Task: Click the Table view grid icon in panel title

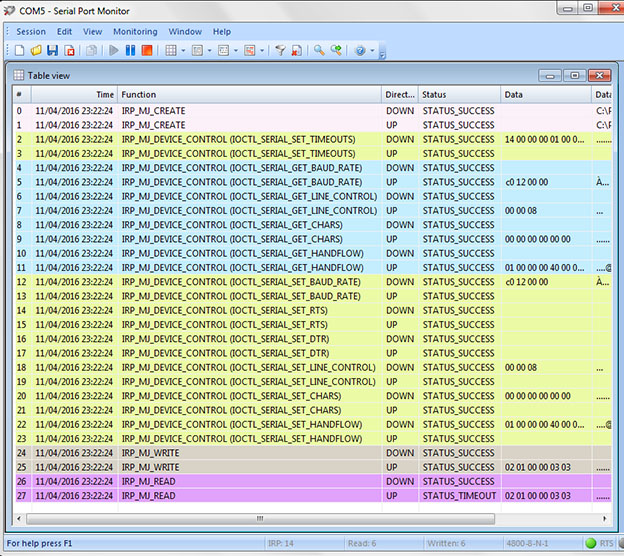Action: click(19, 75)
